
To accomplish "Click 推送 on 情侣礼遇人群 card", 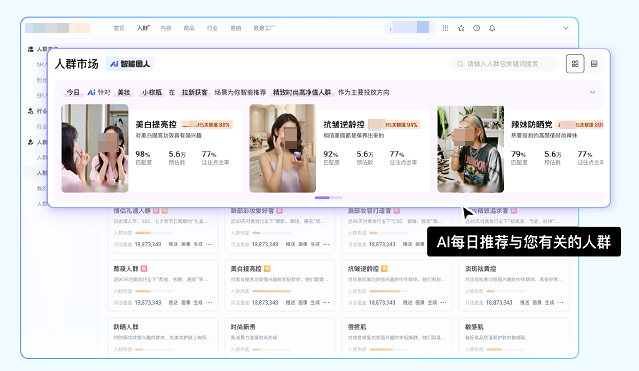I will coord(173,244).
